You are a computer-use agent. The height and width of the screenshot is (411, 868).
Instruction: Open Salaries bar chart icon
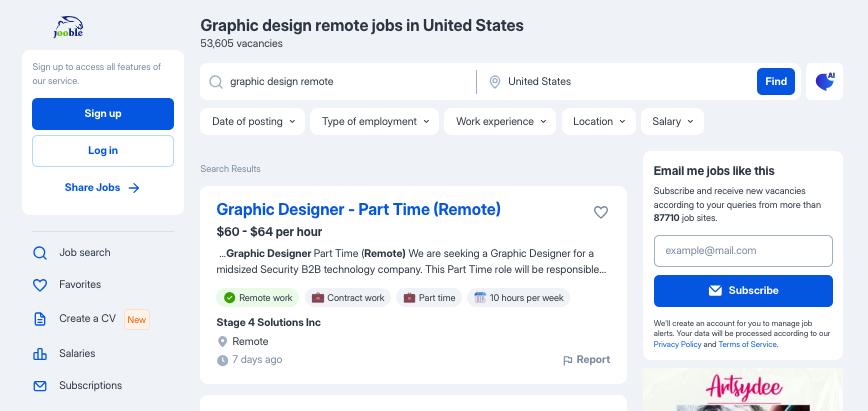40,354
